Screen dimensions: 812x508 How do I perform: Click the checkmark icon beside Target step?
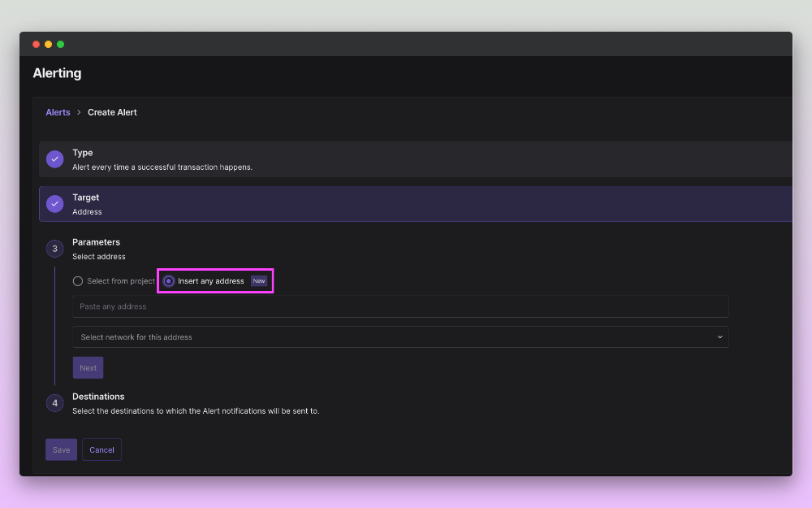click(54, 204)
